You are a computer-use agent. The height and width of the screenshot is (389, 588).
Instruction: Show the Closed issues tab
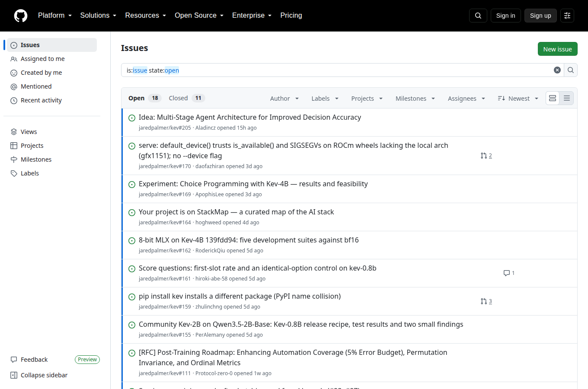(186, 98)
